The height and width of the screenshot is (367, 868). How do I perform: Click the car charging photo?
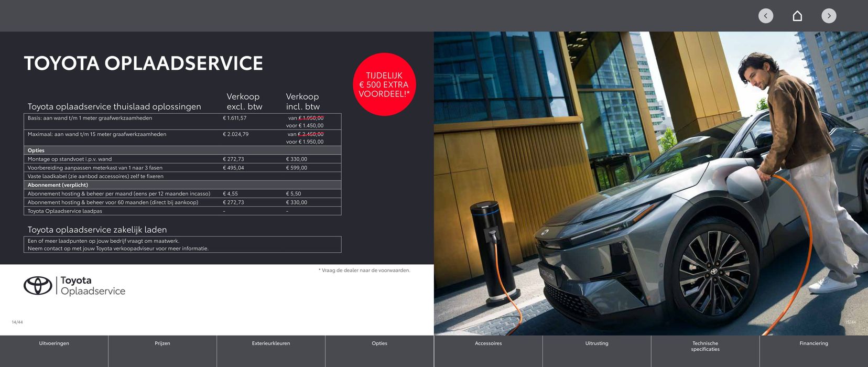650,183
